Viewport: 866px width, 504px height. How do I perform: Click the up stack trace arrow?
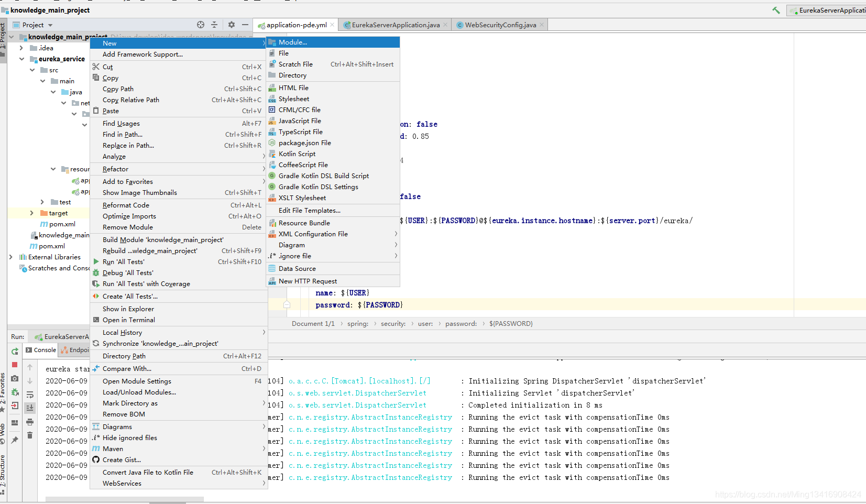click(x=30, y=367)
